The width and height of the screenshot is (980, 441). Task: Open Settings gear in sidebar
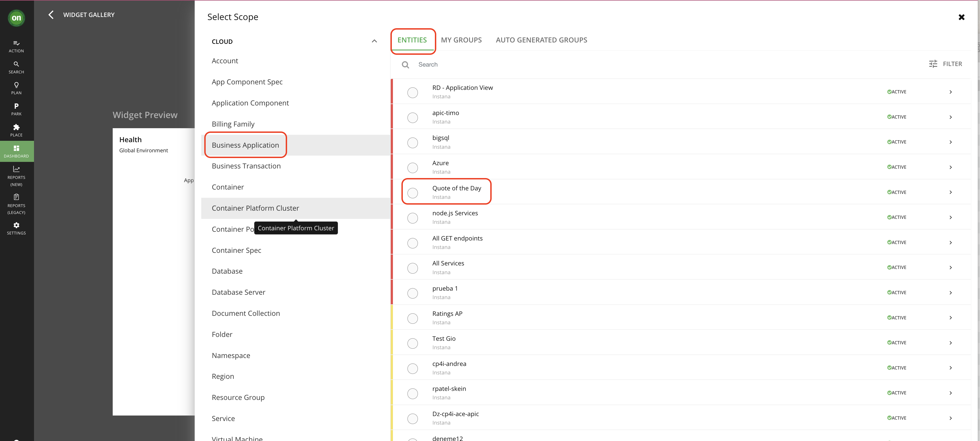tap(16, 225)
